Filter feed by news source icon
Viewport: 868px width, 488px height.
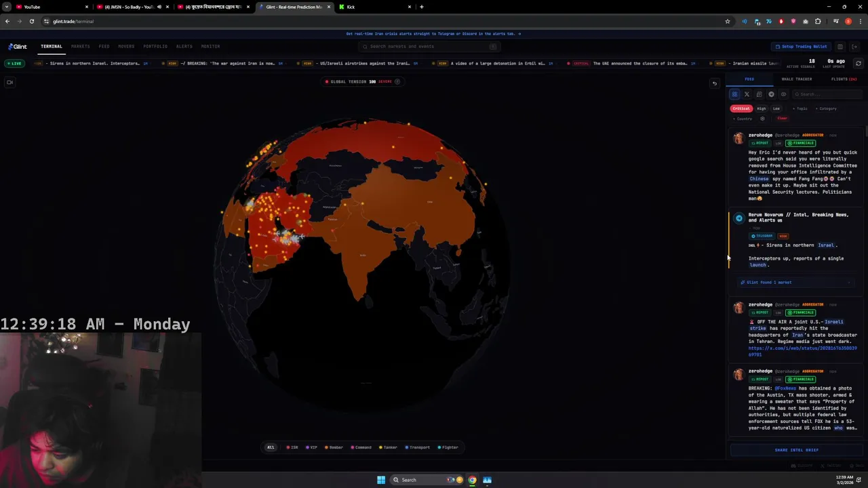759,94
